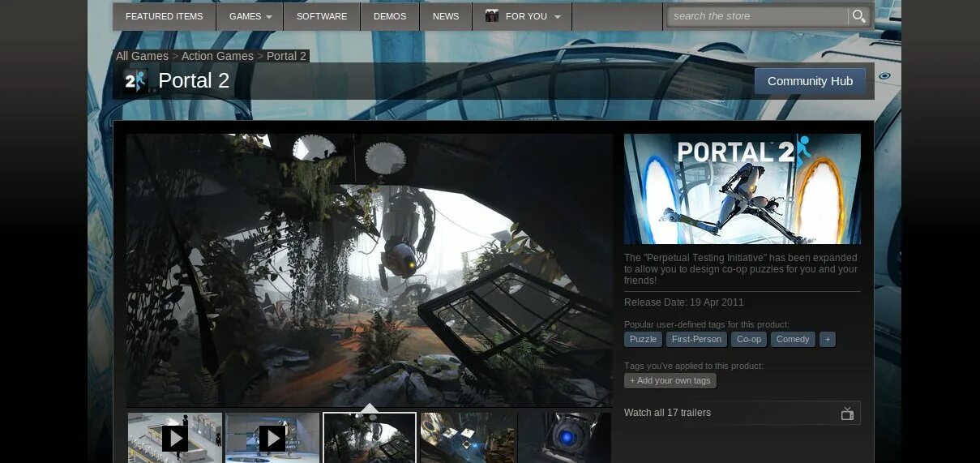The height and width of the screenshot is (463, 980).
Task: Click the First-Person tag
Action: (696, 339)
